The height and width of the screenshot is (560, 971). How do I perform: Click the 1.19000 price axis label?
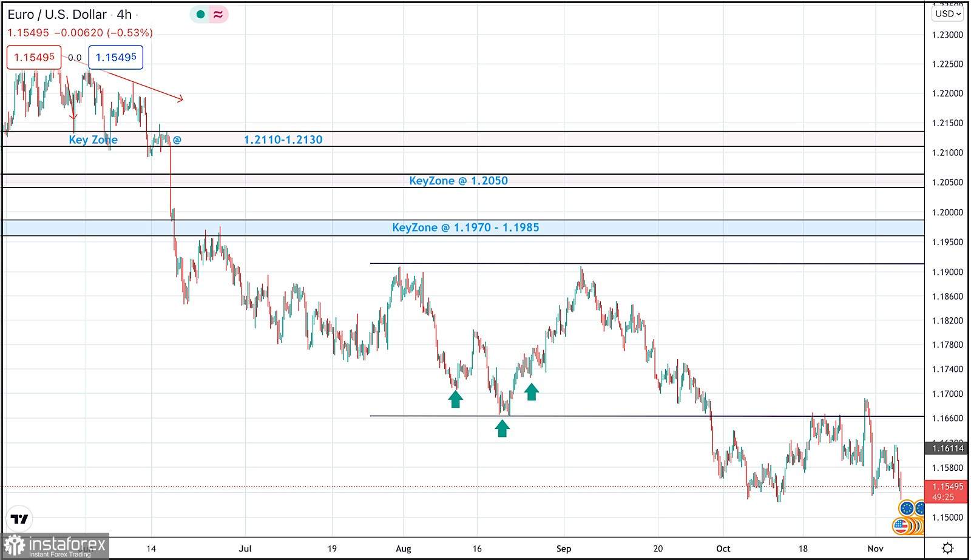click(947, 272)
